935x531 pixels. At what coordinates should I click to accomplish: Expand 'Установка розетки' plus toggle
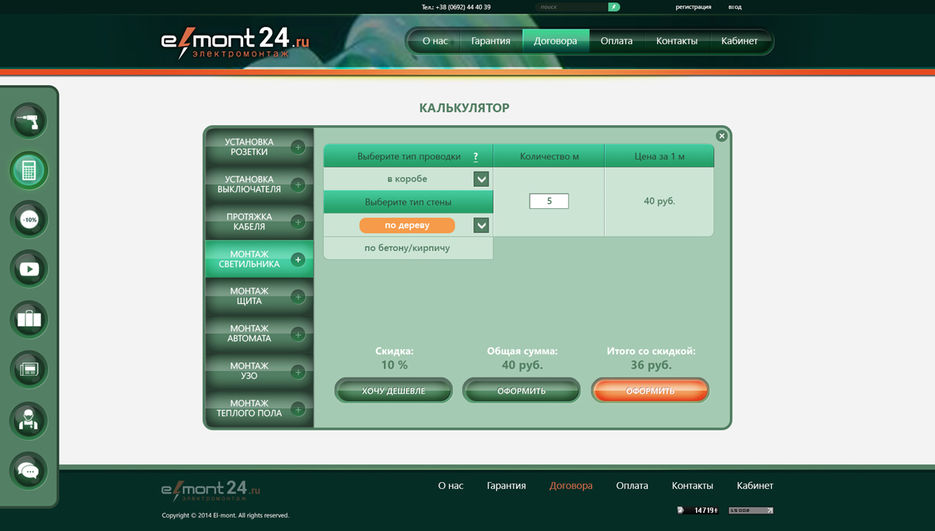(x=298, y=148)
